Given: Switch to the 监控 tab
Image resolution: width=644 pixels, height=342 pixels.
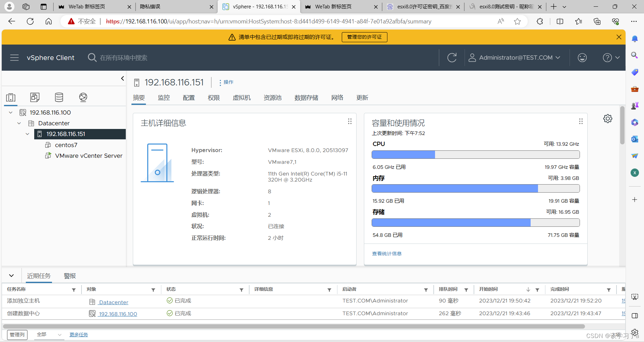Looking at the screenshot, I should pyautogui.click(x=164, y=98).
